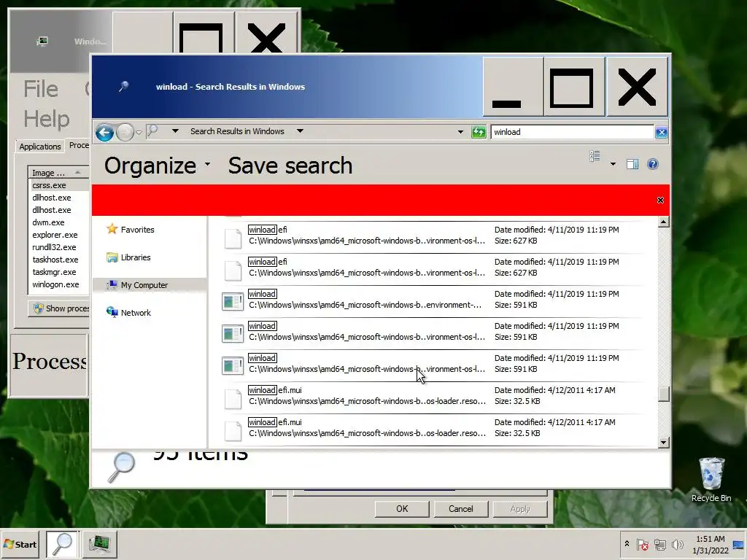Expand dropdown arrow before Search Results in Windows
Viewport: 747px width, 560px height.
(175, 131)
